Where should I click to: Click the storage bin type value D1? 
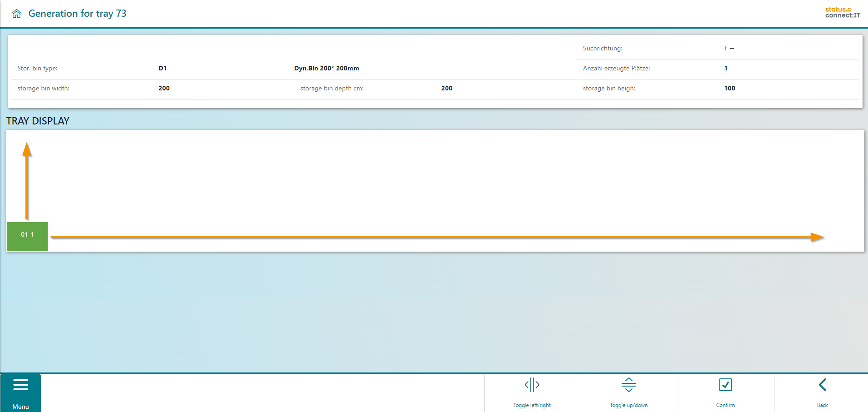162,68
